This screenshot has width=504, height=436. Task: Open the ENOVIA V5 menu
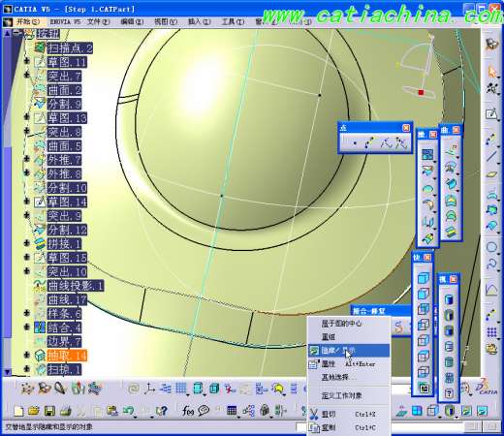65,21
